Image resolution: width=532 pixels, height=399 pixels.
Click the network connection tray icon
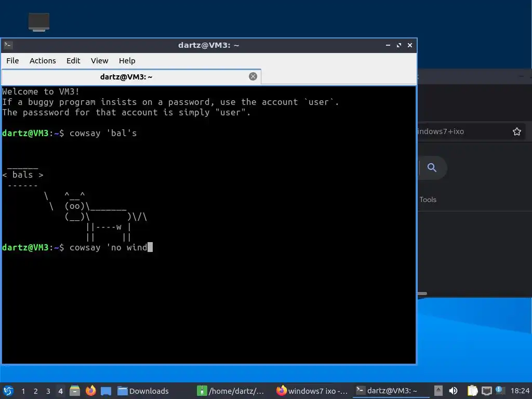[x=486, y=391]
